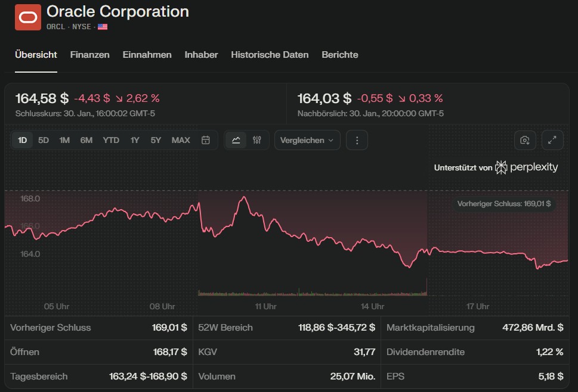Image resolution: width=578 pixels, height=392 pixels.
Task: Open the Inhaber tab
Action: point(201,55)
